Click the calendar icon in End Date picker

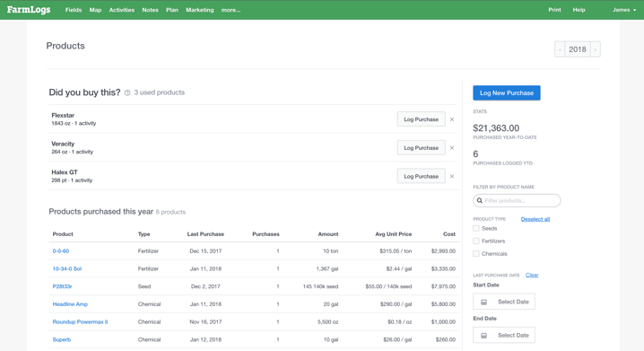(483, 336)
